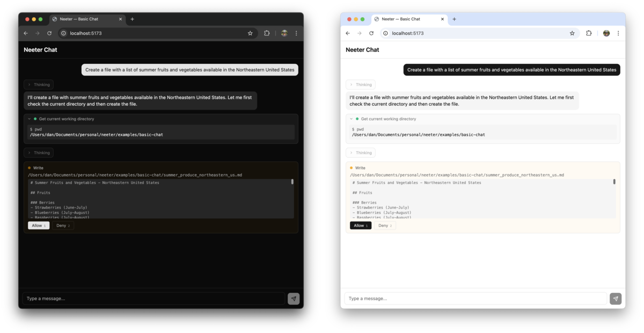
Task: Open Chrome's three-dot menu in the dark window
Action: 296,33
